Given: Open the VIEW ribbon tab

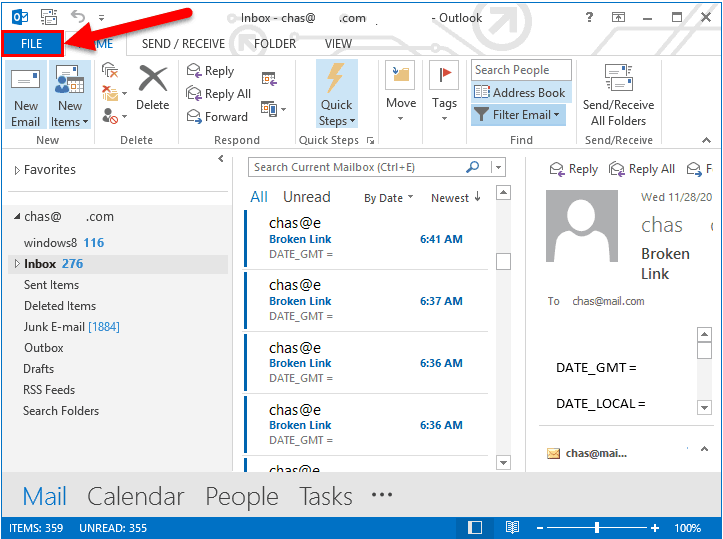Looking at the screenshot, I should pyautogui.click(x=338, y=44).
